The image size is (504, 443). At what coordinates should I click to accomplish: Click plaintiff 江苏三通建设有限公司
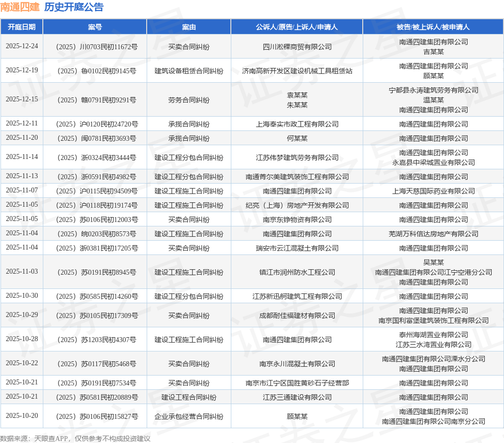coord(297,397)
